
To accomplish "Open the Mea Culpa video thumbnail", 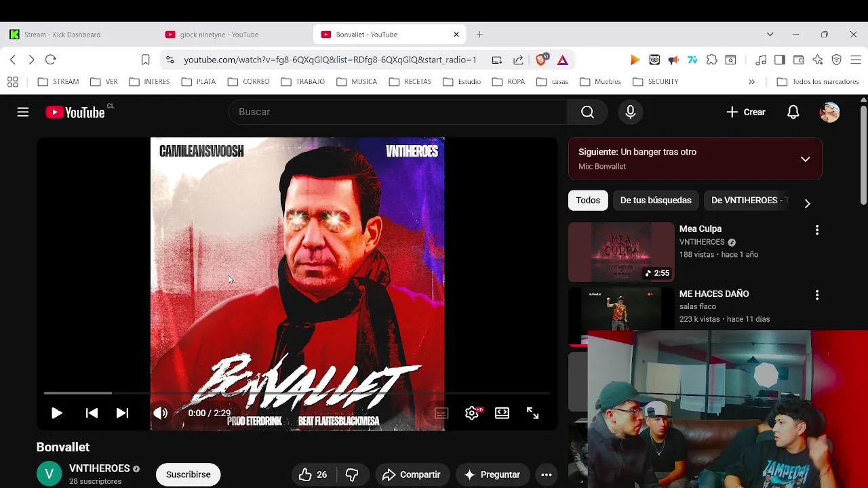I will coord(621,252).
